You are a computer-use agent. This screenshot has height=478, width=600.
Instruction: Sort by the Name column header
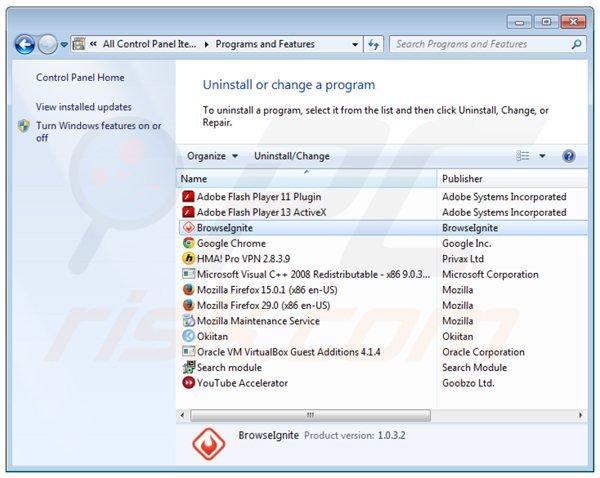[307, 179]
